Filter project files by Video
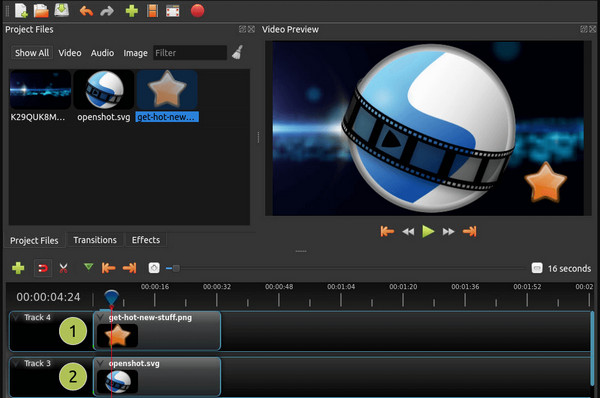600x398 pixels. [x=70, y=53]
